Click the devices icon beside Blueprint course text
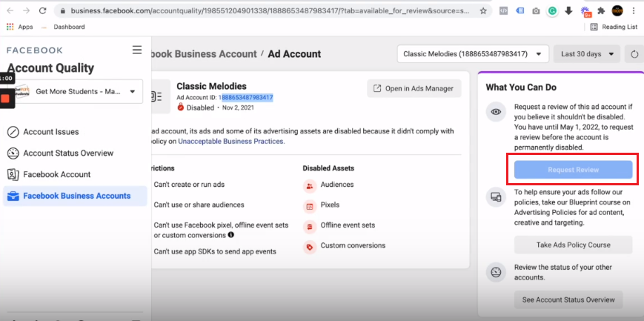This screenshot has width=644, height=321. point(496,197)
